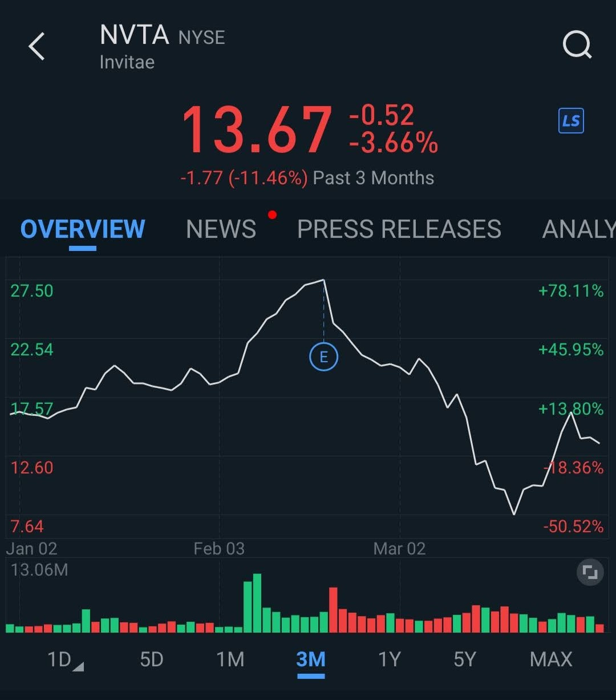Screen dimensions: 616x700
Task: Tap the +45.95% axis label
Action: 571,350
